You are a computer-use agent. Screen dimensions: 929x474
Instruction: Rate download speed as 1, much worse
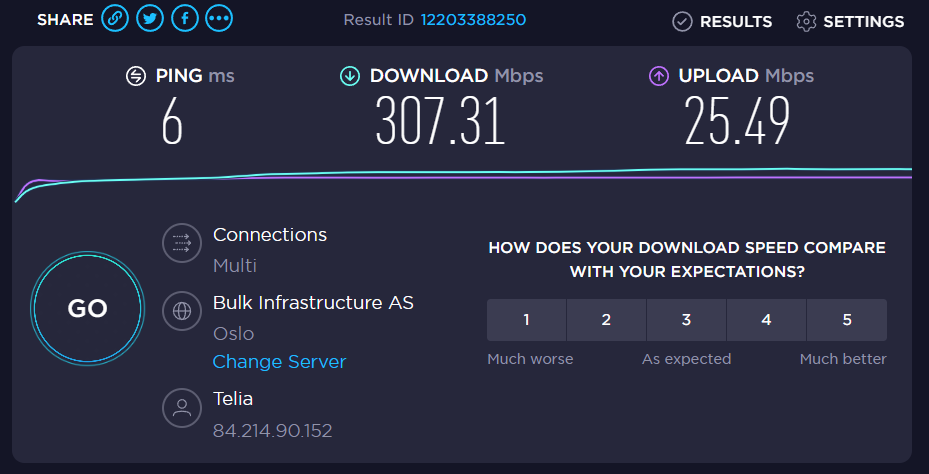pyautogui.click(x=526, y=320)
